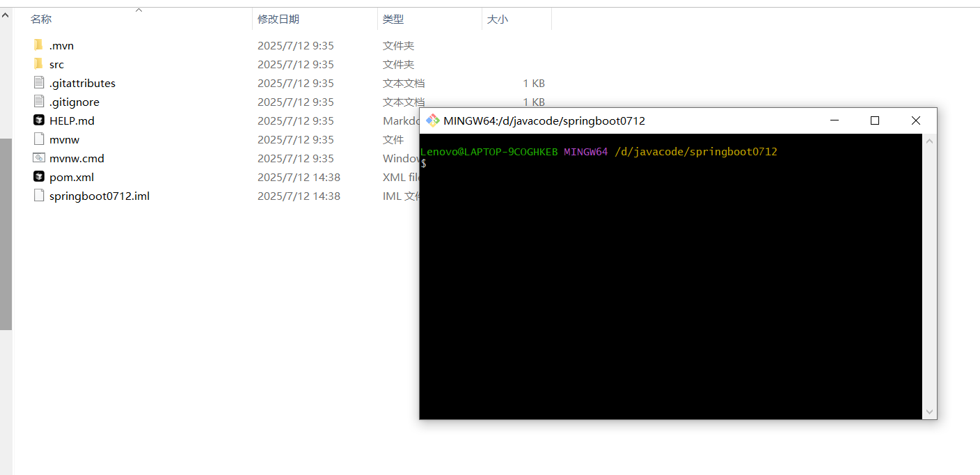Click the .gitignore file icon

38,102
